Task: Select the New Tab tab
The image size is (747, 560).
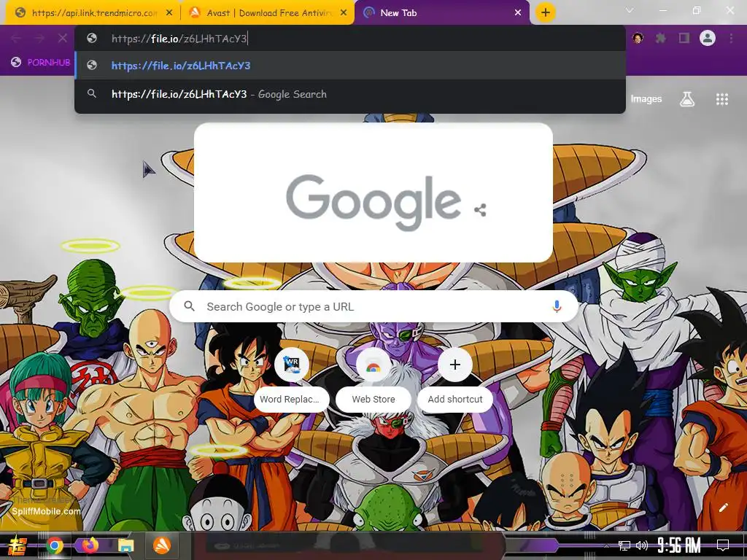Action: (442, 13)
